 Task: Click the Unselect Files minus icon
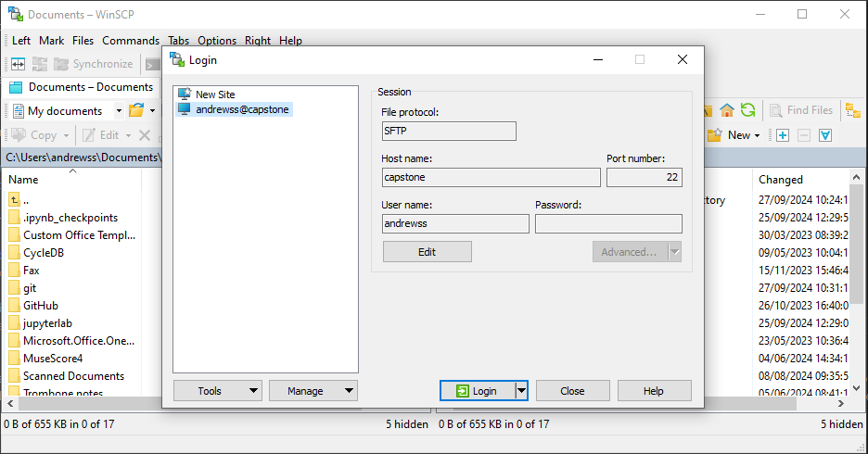click(x=804, y=135)
